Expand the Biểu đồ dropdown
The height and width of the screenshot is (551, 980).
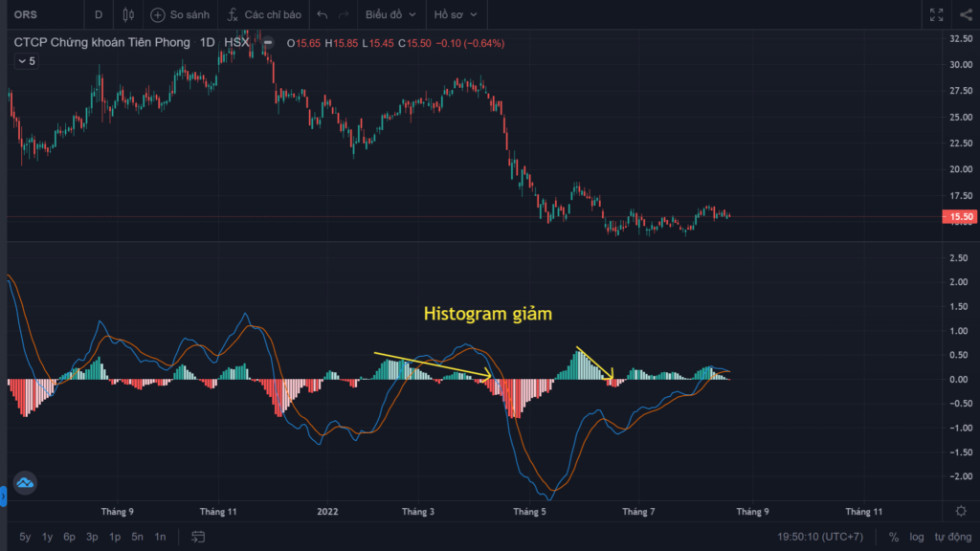pyautogui.click(x=390, y=14)
